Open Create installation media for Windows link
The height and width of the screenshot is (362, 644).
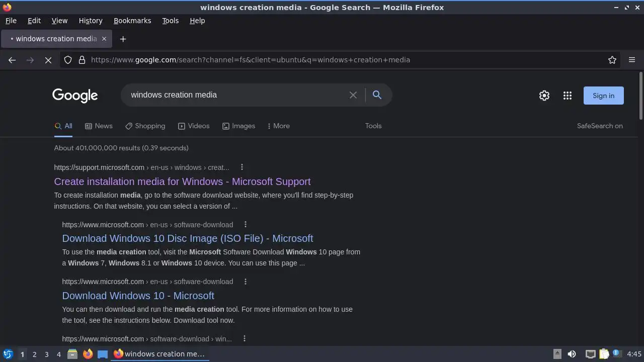pyautogui.click(x=182, y=182)
